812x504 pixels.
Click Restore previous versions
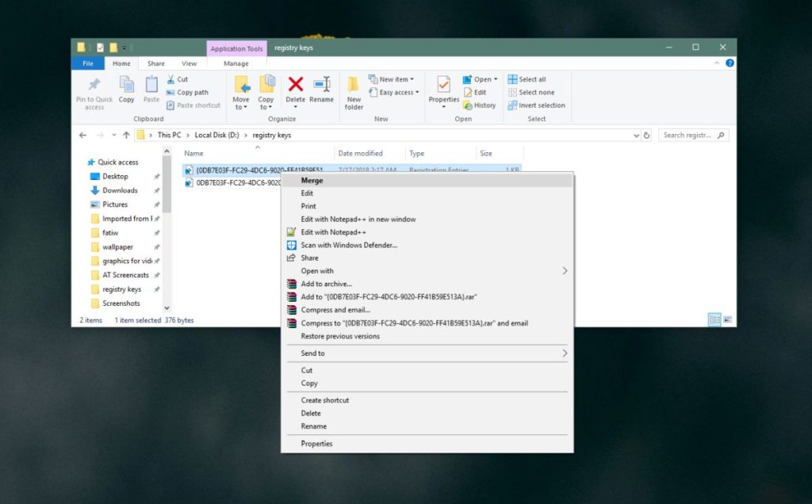[339, 336]
